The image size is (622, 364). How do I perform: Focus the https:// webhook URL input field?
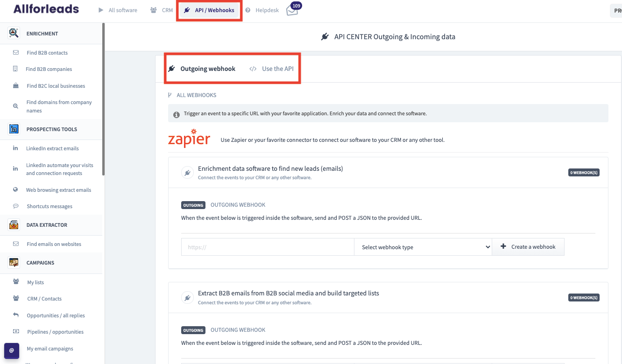(268, 247)
